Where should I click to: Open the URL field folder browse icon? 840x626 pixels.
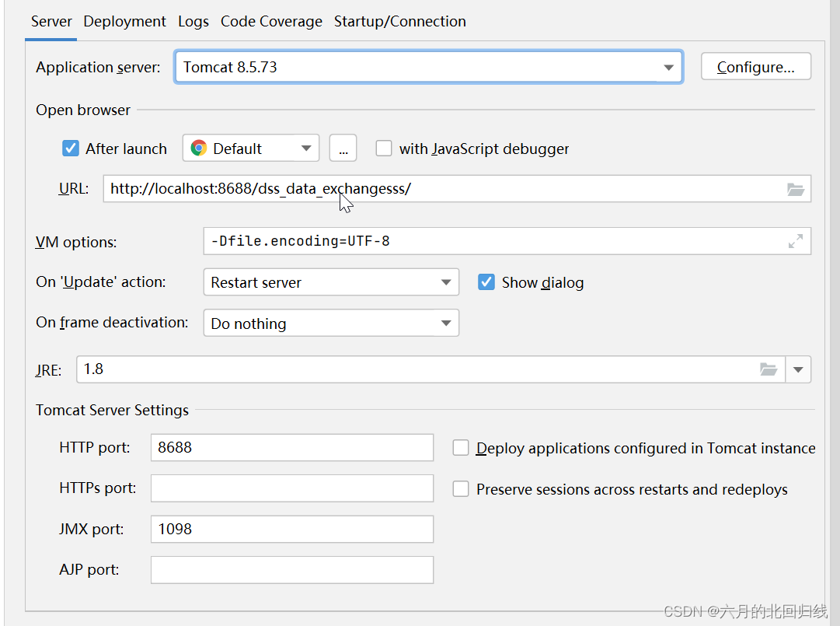[796, 189]
